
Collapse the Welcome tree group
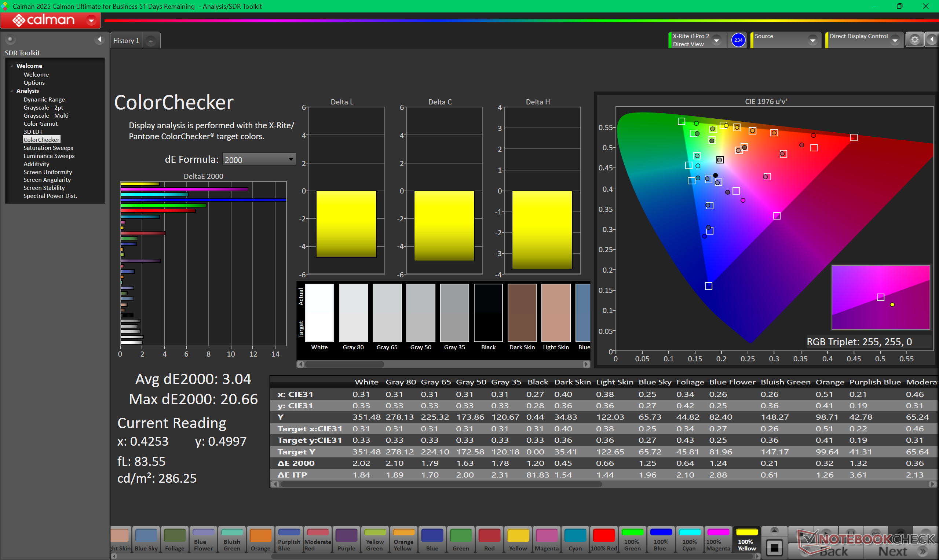point(12,66)
